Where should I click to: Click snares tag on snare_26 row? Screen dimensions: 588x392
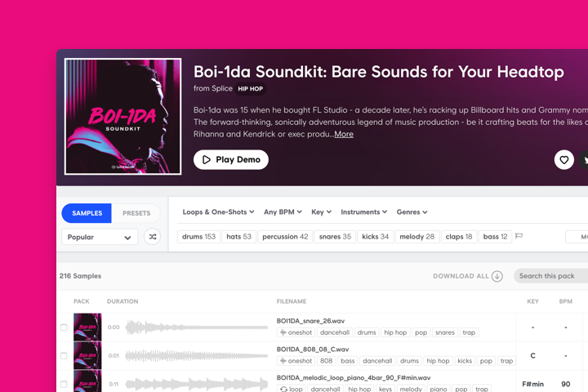445,332
